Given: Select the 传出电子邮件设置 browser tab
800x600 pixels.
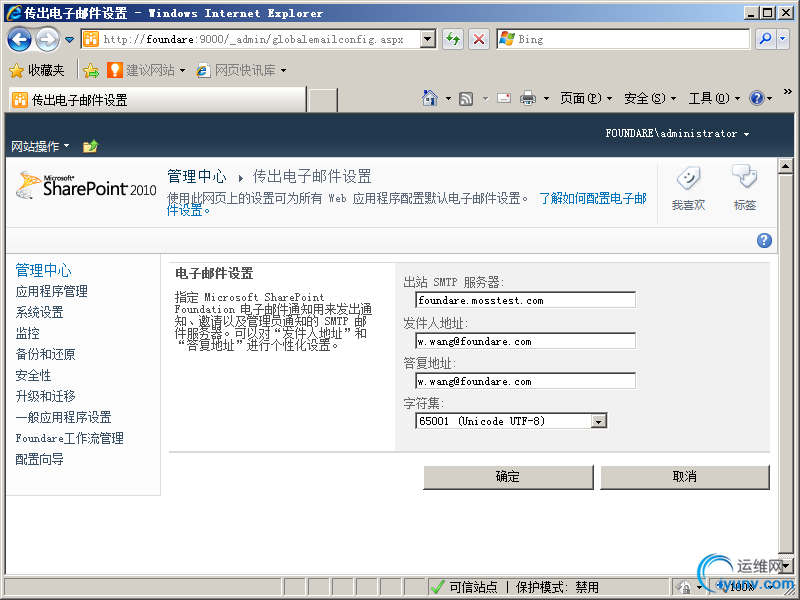Looking at the screenshot, I should click(157, 100).
